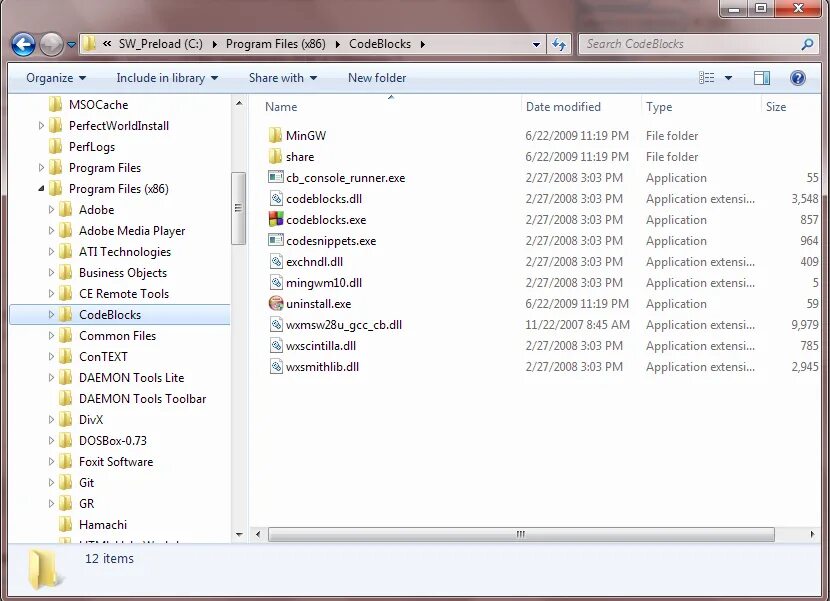Expand the ATI Technologies node
Viewport: 830px width, 601px height.
(x=51, y=252)
